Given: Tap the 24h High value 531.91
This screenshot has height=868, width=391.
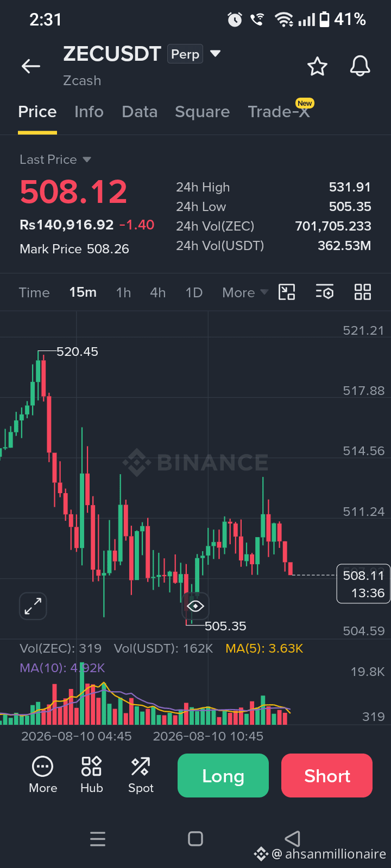Looking at the screenshot, I should coord(350,187).
